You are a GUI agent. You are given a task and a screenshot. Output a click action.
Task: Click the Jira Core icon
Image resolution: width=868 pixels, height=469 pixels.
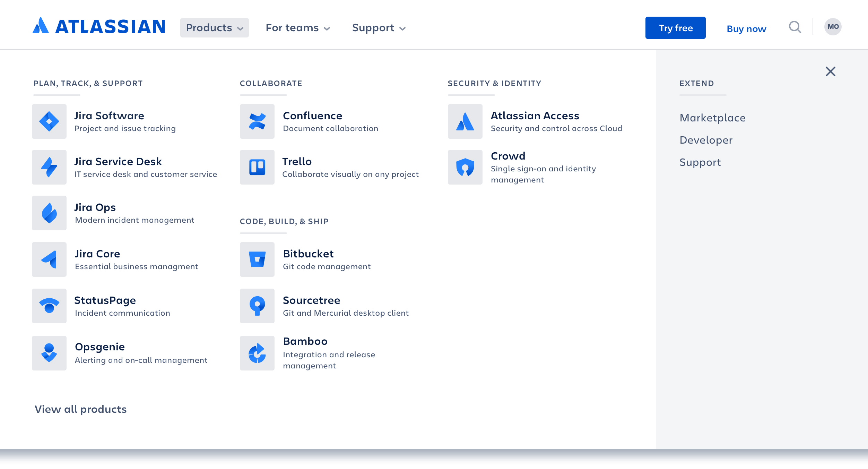49,259
